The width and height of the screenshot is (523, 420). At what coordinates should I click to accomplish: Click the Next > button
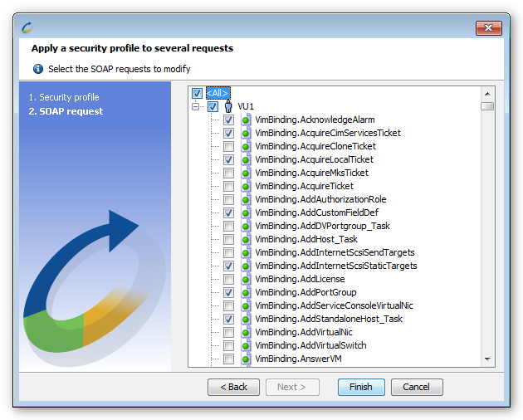pos(292,387)
